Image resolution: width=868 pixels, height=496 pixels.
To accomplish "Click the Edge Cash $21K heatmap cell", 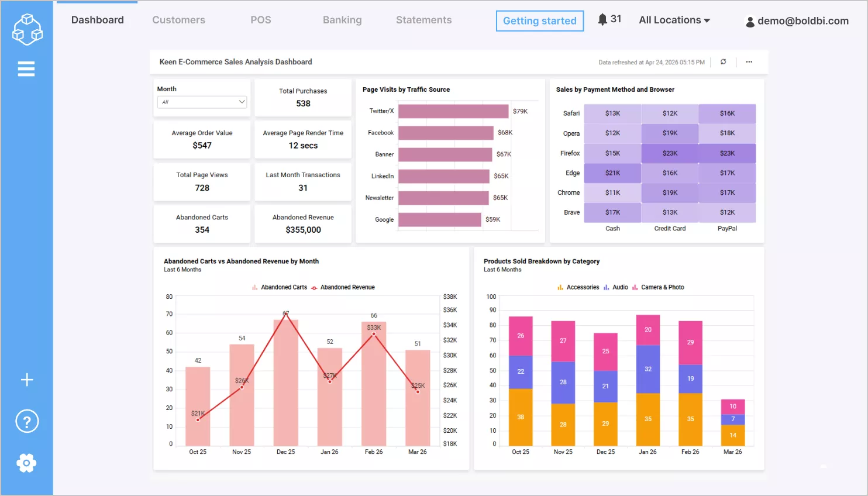I will (612, 173).
